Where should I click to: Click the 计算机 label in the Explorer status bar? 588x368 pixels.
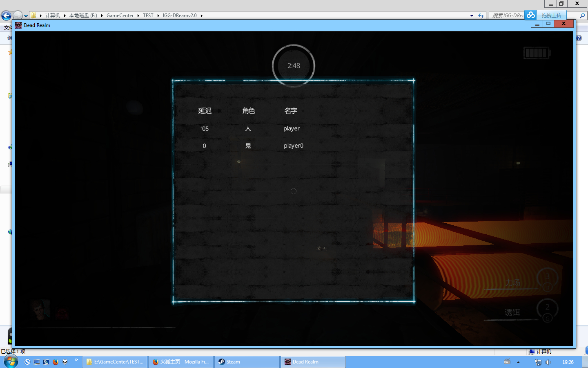[544, 352]
